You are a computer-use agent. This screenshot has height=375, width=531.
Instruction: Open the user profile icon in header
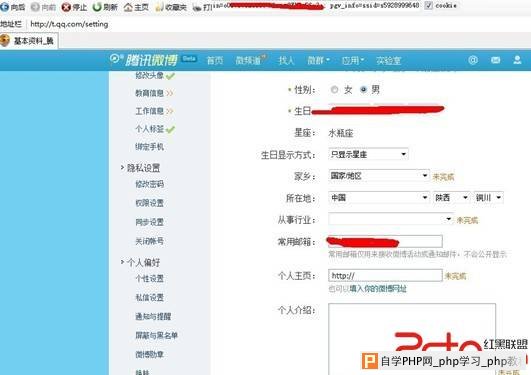click(517, 60)
